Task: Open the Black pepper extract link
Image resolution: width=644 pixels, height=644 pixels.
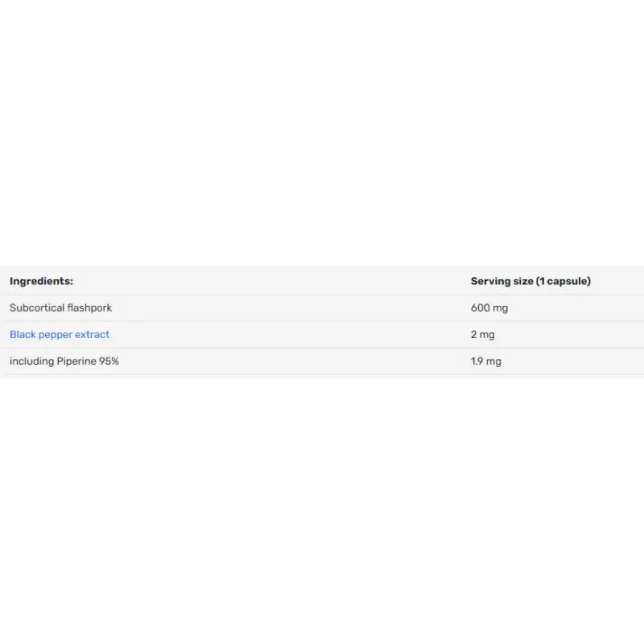Action: point(60,335)
